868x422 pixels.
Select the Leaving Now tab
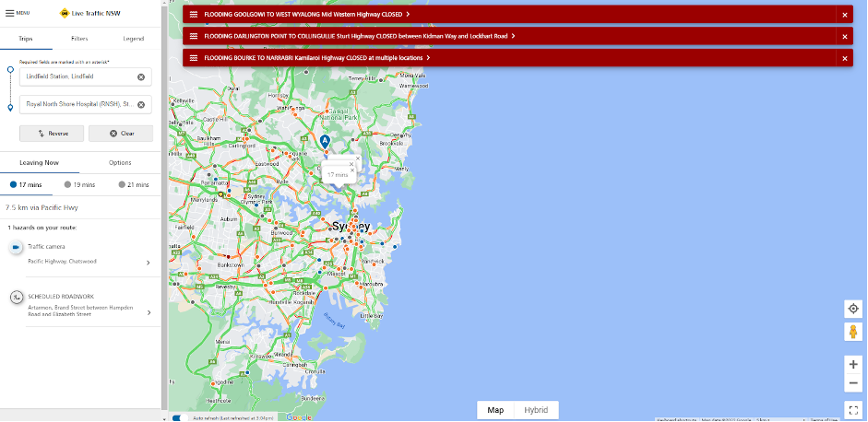tap(40, 162)
